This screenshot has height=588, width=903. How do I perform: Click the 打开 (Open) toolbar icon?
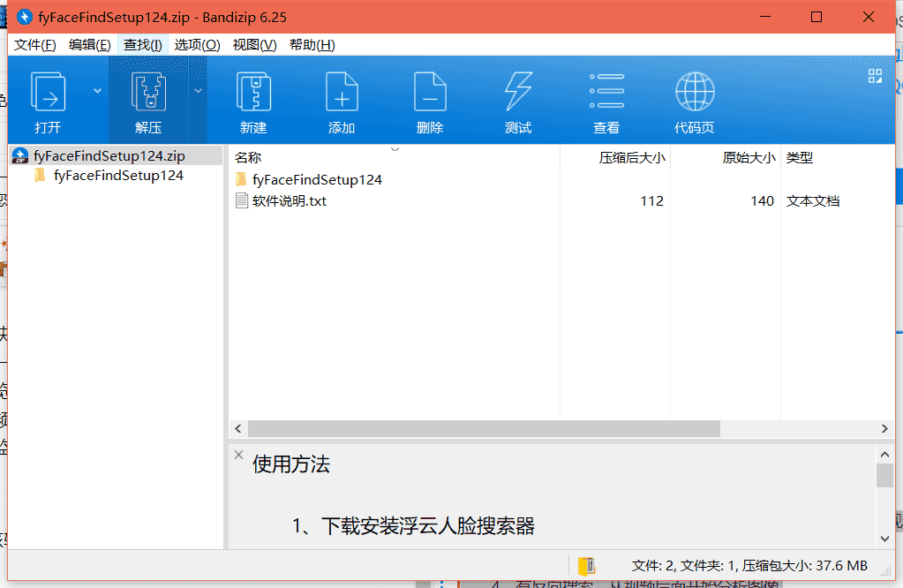click(x=48, y=92)
